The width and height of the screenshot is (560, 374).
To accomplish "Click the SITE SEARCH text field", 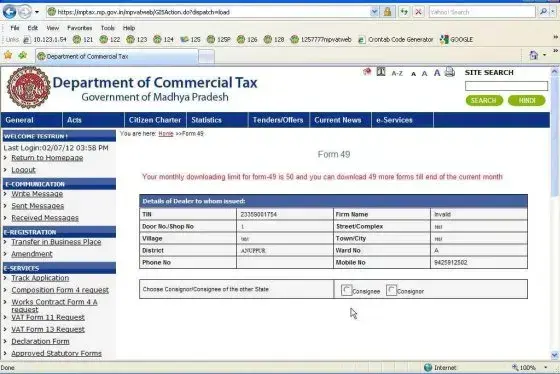I will 506,86.
